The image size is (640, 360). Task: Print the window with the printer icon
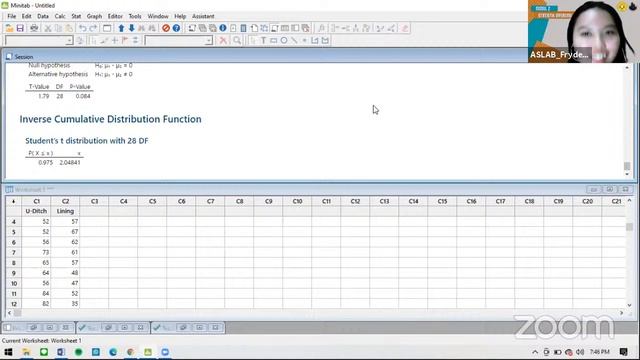click(x=34, y=28)
